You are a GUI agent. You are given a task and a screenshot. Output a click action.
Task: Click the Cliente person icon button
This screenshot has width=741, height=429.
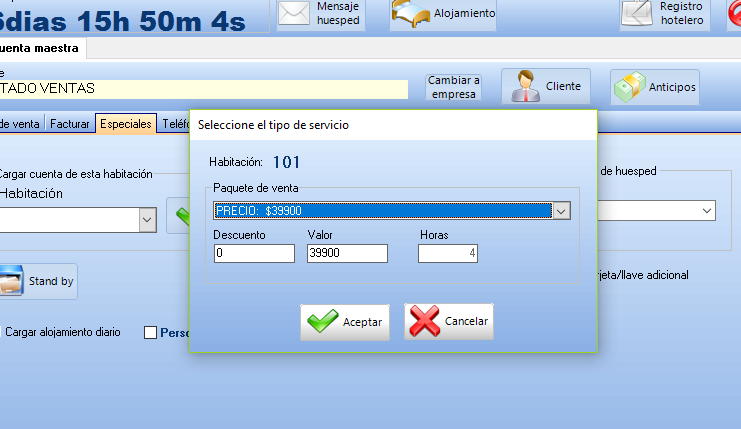[546, 87]
